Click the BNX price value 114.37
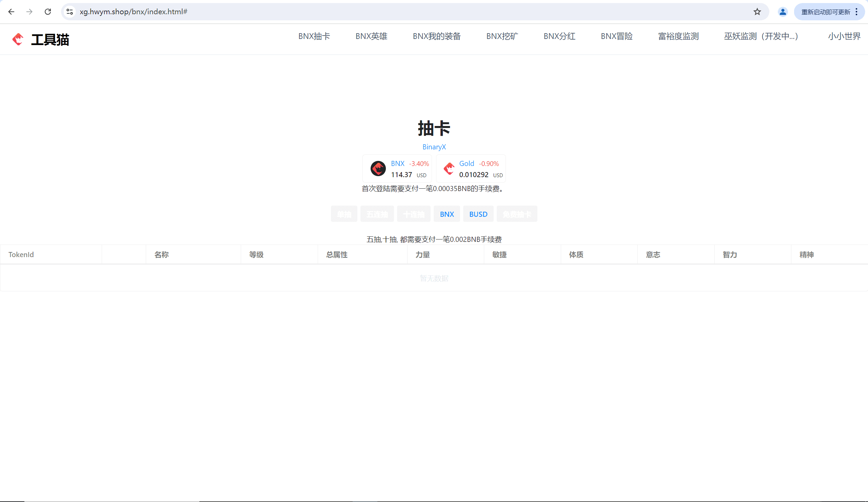 (x=401, y=175)
